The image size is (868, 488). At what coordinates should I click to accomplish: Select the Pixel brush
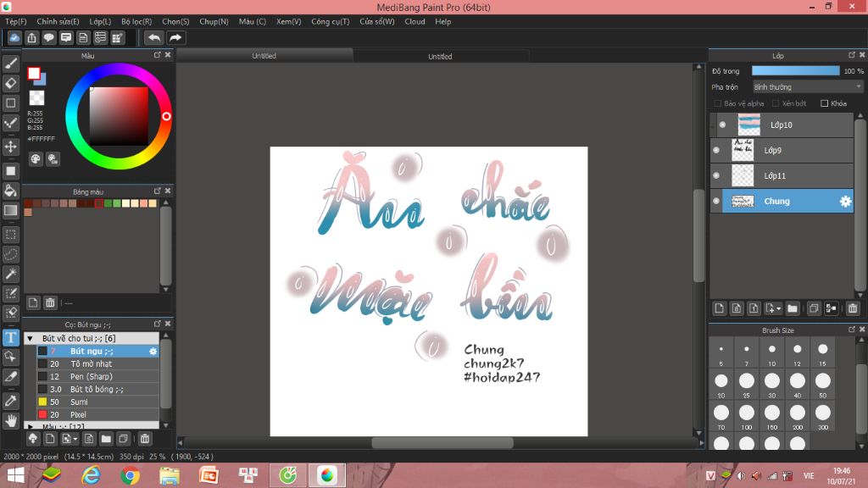(97, 414)
